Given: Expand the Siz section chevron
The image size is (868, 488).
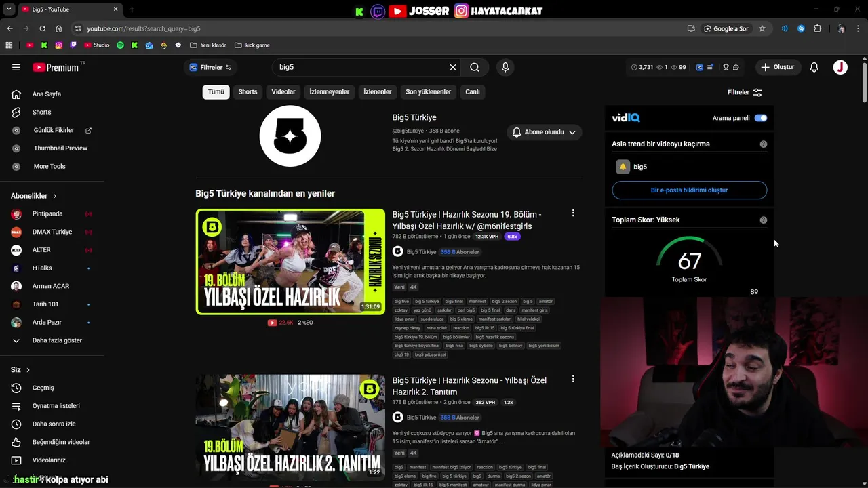Looking at the screenshot, I should pos(28,370).
